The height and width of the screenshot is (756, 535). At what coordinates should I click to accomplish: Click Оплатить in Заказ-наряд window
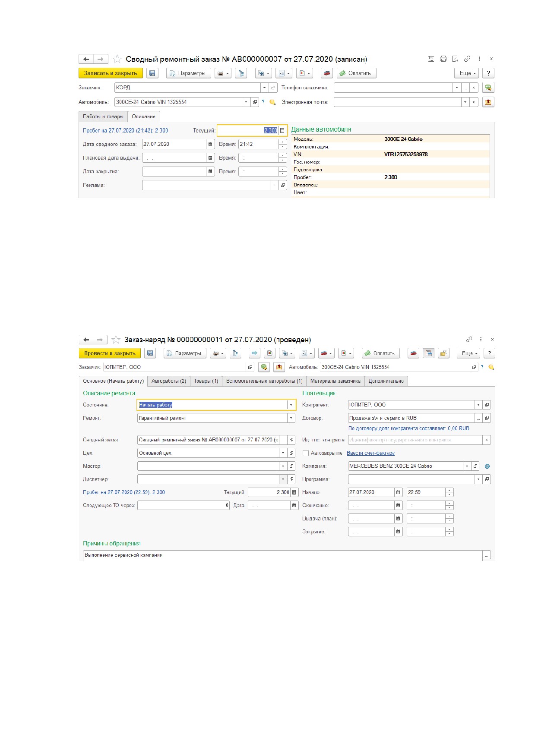coord(380,353)
